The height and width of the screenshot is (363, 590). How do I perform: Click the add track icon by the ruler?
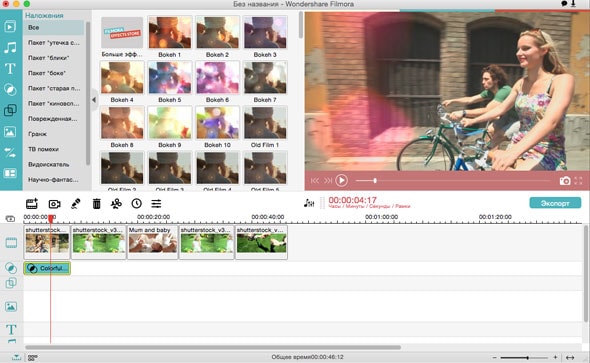[10, 219]
